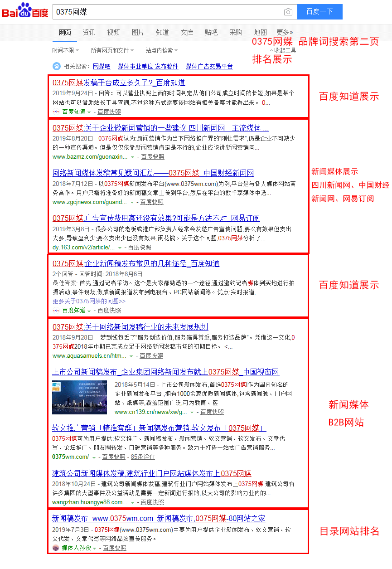Click 媒体人孙俊 source name

click(x=76, y=548)
